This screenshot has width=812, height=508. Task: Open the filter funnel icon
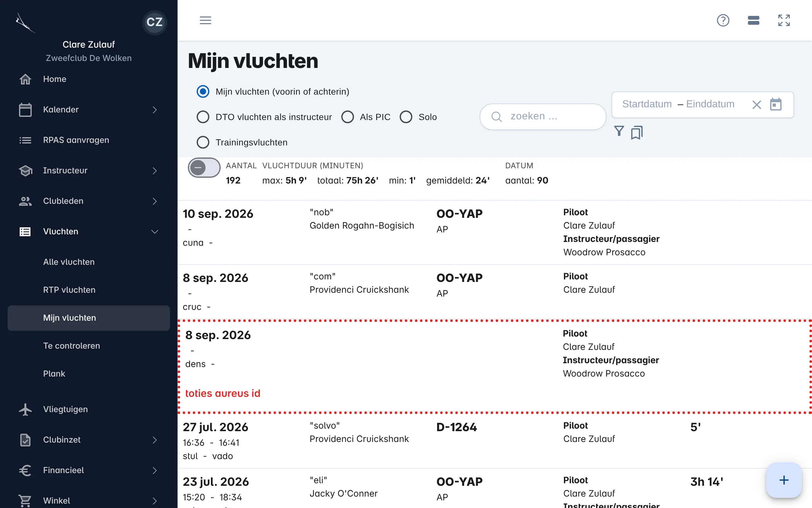point(619,131)
